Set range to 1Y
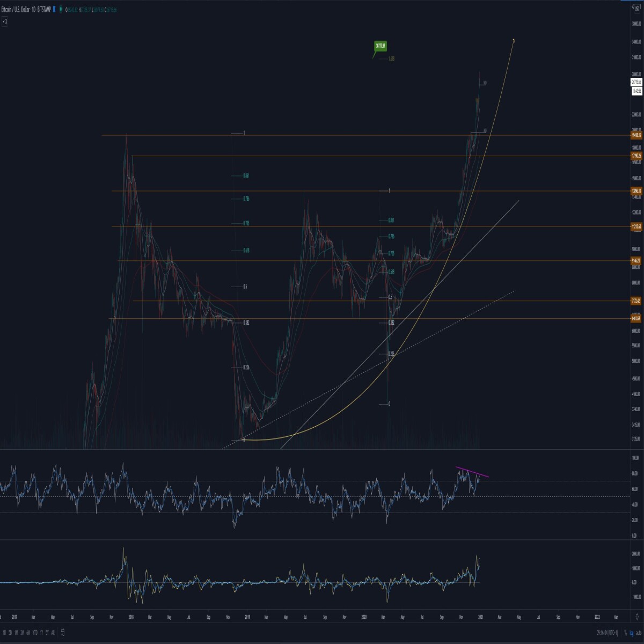Image resolution: width=644 pixels, height=644 pixels. 41,633
